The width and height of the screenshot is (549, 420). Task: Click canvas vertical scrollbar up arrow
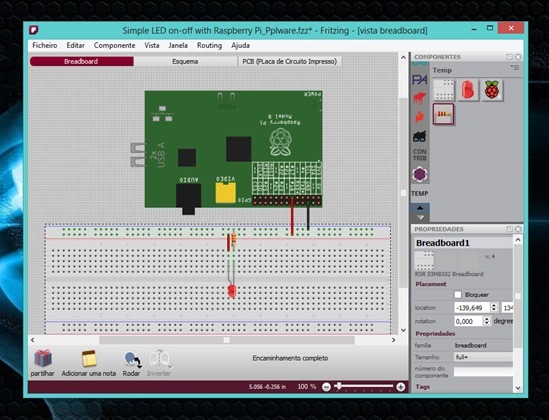coord(403,57)
